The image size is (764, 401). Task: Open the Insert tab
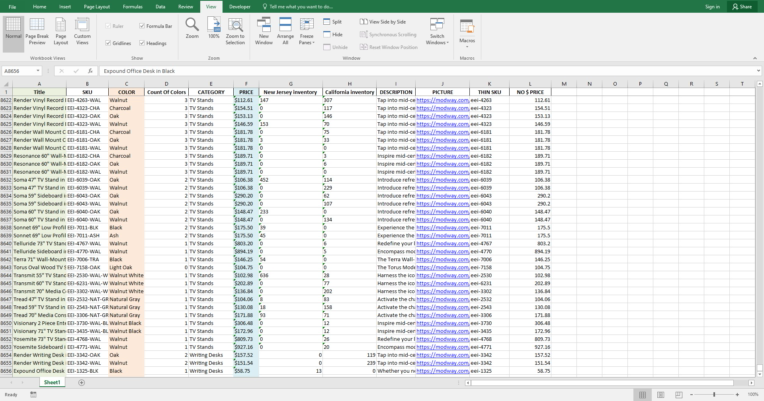pyautogui.click(x=65, y=7)
